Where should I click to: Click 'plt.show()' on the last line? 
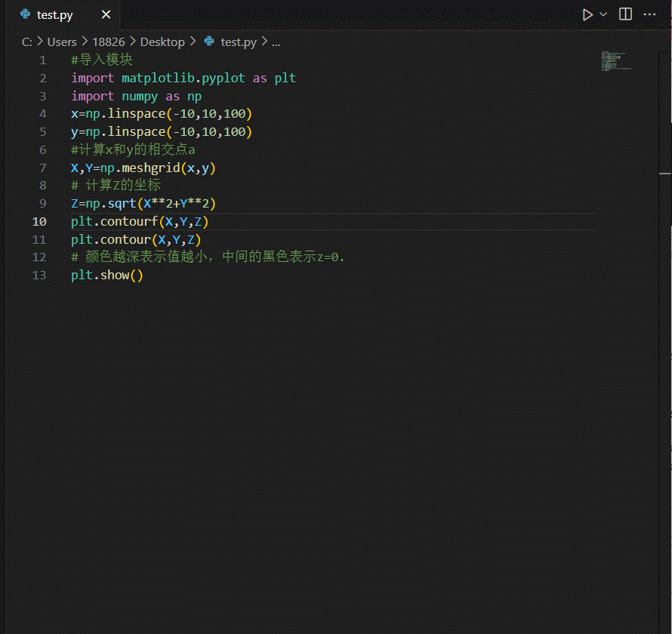click(107, 275)
